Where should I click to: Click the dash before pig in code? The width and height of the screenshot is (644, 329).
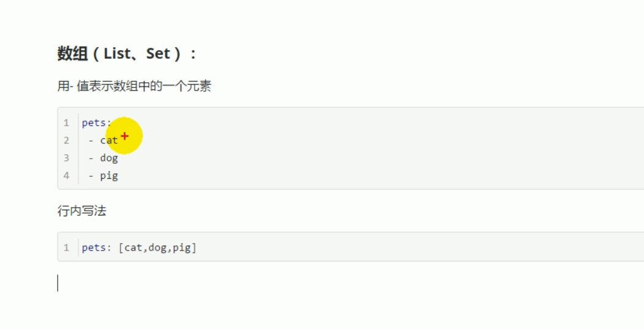(x=91, y=176)
